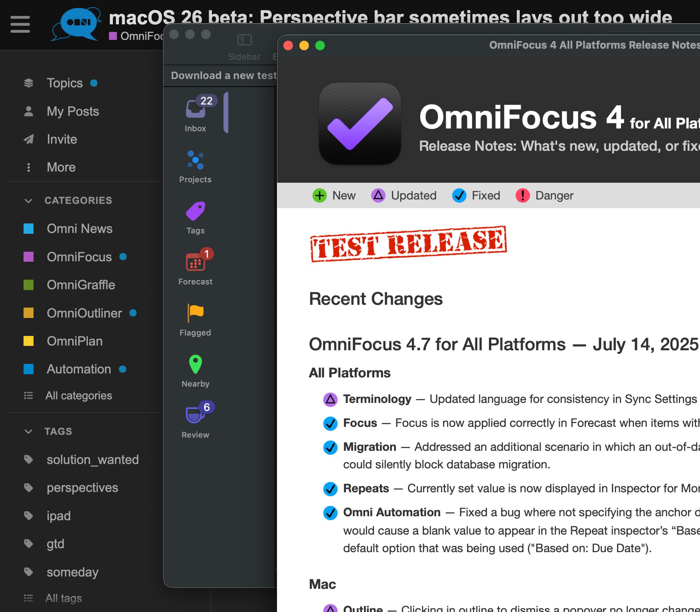Collapse the CATEGORIES section
Image resolution: width=700 pixels, height=612 pixels.
coord(28,201)
